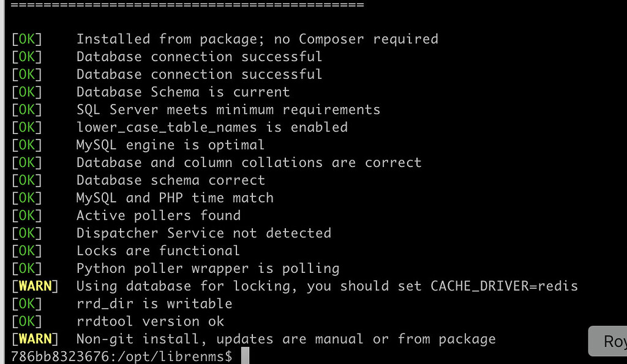Click the 'rrd_dir is writable' line
Viewport: 627px width, 364px height.
point(154,303)
